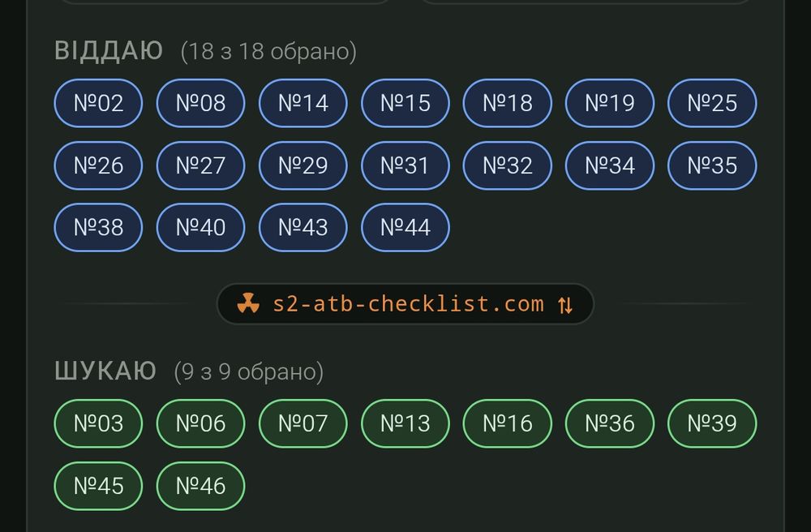
Task: Toggle the green №03 chip
Action: click(x=98, y=423)
